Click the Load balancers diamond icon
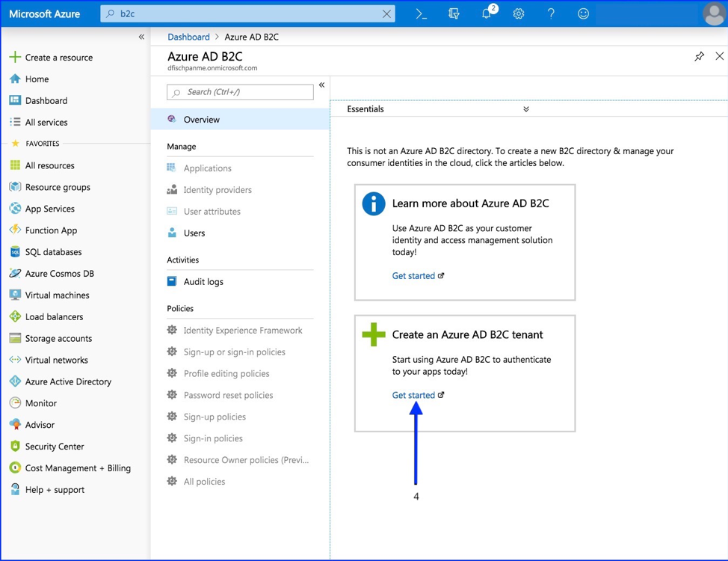 coord(15,316)
